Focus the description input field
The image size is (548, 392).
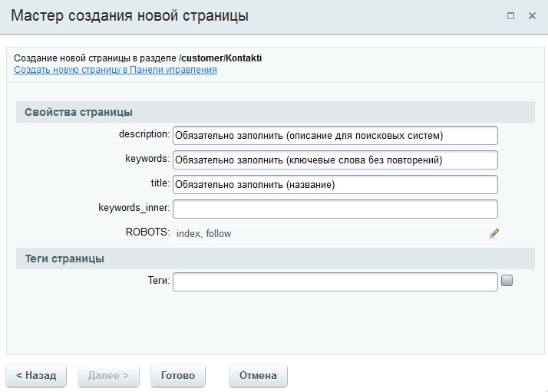[x=335, y=136]
